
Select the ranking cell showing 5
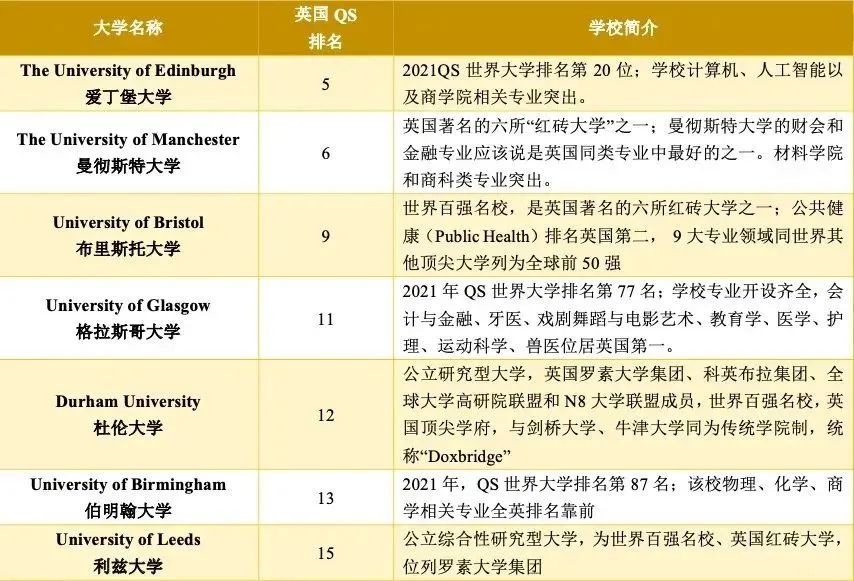[x=325, y=84]
